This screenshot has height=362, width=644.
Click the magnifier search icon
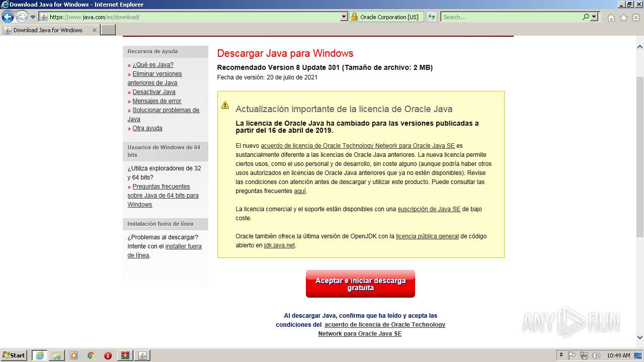(586, 17)
